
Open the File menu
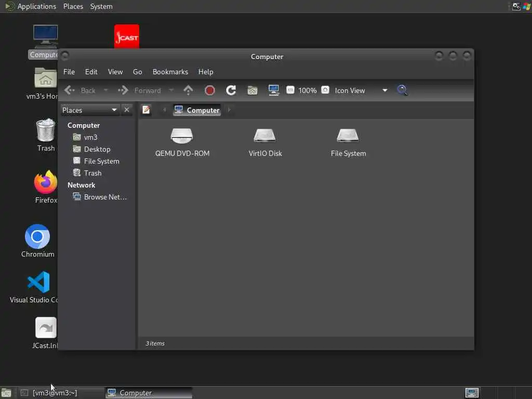pyautogui.click(x=69, y=72)
